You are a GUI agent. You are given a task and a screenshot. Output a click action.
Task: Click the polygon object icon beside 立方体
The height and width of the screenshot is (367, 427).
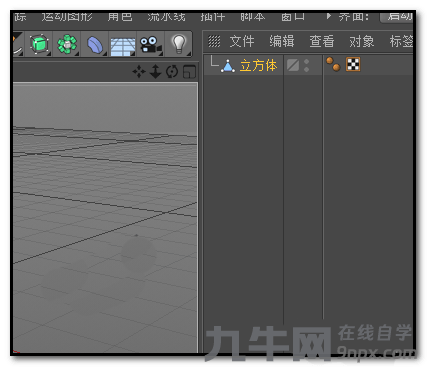point(228,66)
